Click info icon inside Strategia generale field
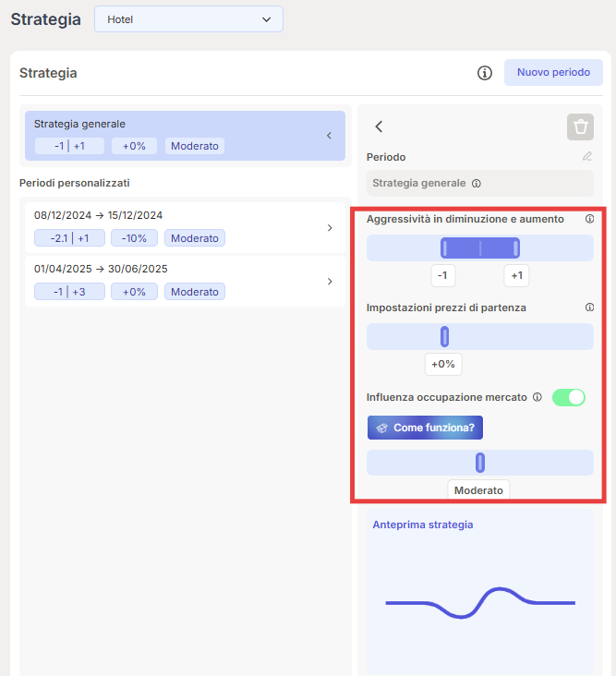616x676 pixels. pos(477,184)
